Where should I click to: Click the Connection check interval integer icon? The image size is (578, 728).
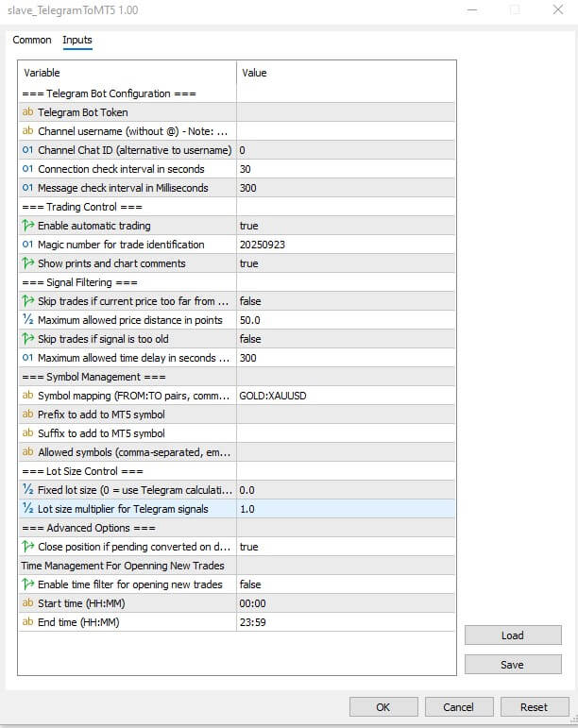(x=27, y=169)
